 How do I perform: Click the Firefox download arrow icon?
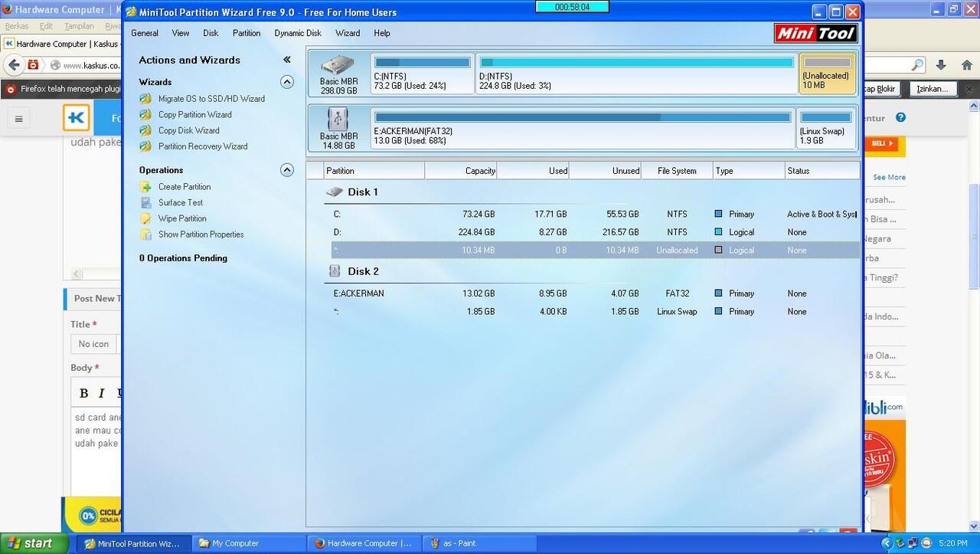click(941, 65)
